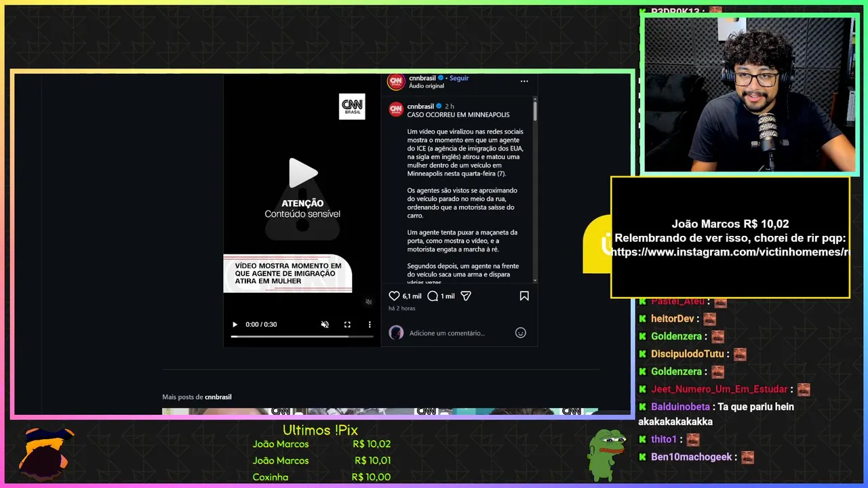Open the post's three-dot options menu
868x488 pixels.
pos(524,81)
